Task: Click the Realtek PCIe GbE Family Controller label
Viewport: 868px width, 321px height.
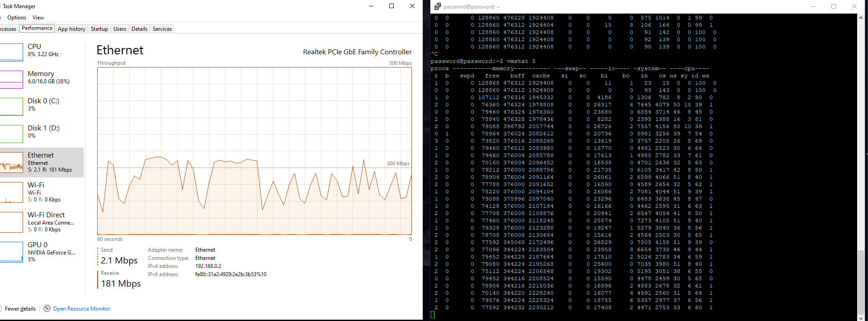Action: (x=357, y=52)
